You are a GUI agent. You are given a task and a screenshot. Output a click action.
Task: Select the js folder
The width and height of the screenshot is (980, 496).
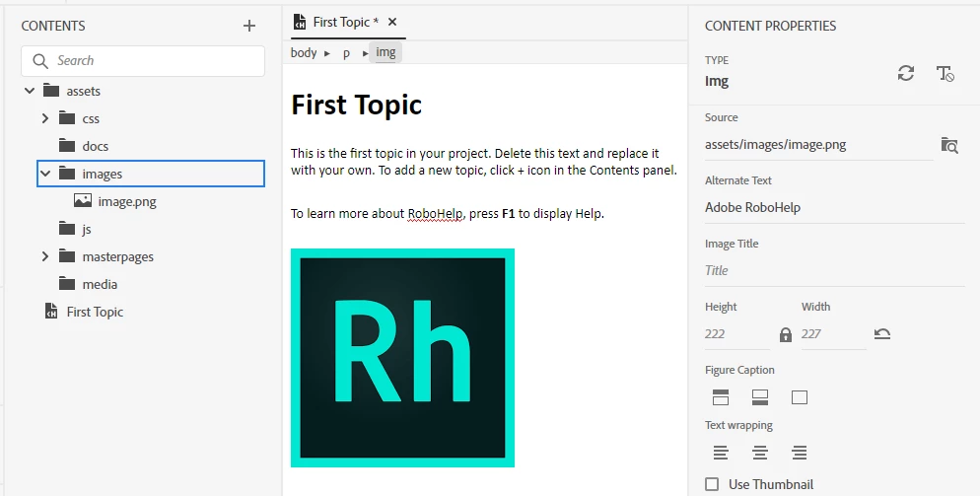pyautogui.click(x=87, y=229)
